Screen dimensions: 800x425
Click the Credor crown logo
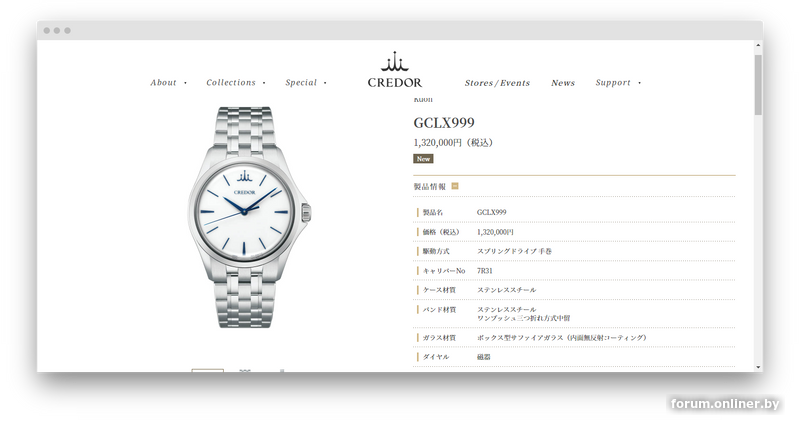click(394, 61)
